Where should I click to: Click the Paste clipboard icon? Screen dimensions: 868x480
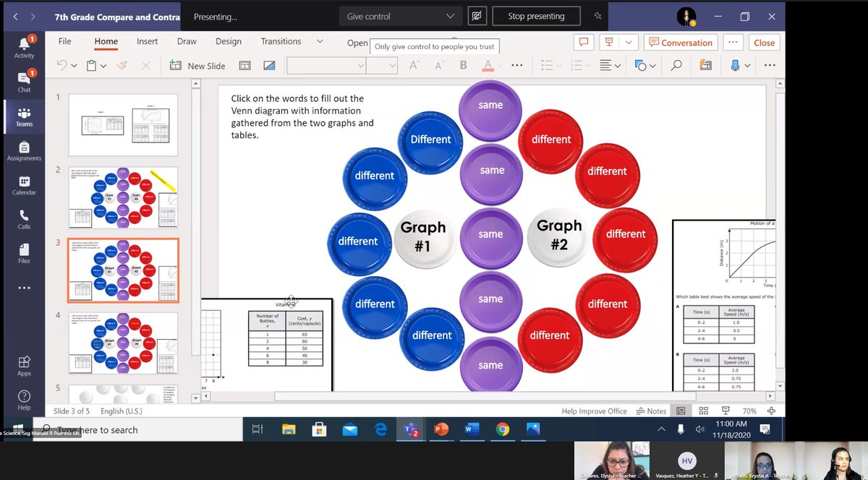(92, 66)
